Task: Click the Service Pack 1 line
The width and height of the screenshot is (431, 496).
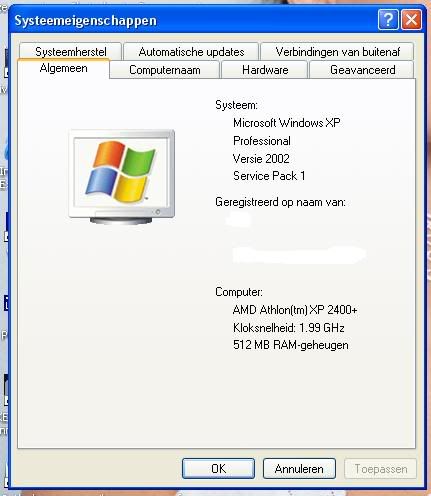Action: click(x=269, y=176)
